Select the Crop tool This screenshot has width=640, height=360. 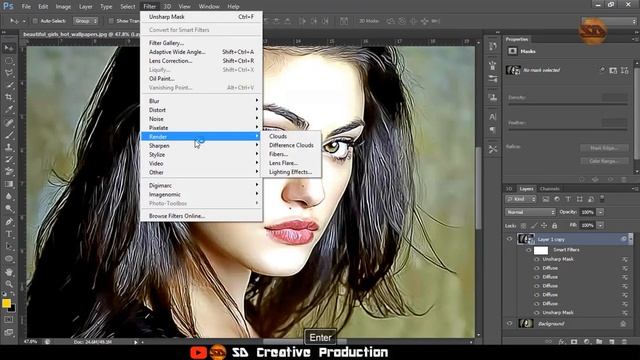point(9,98)
